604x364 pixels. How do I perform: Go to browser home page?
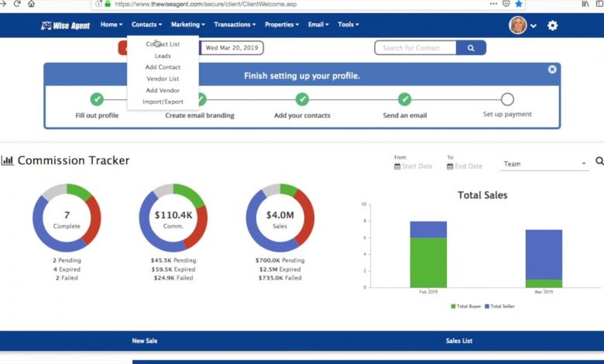click(31, 4)
